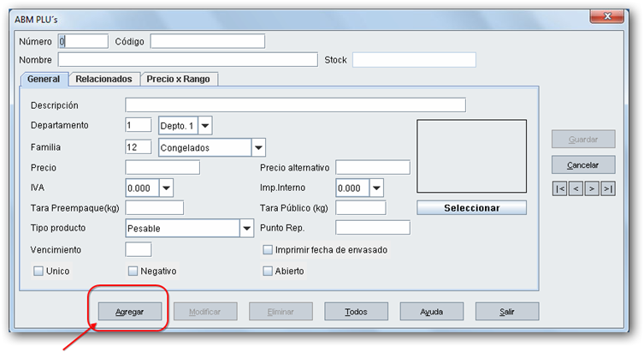Click the Cancelar button
The image size is (644, 352).
pos(582,165)
